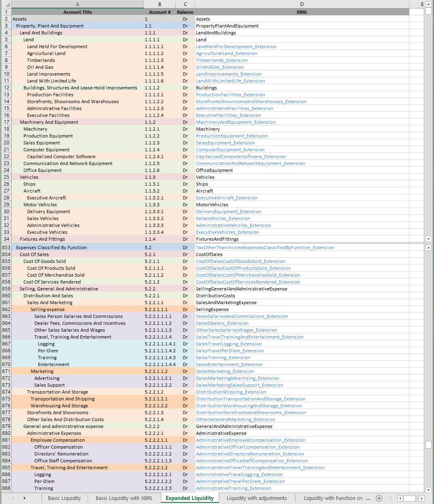The height and width of the screenshot is (504, 434).
Task: Select column A by its header
Action: click(78, 4)
